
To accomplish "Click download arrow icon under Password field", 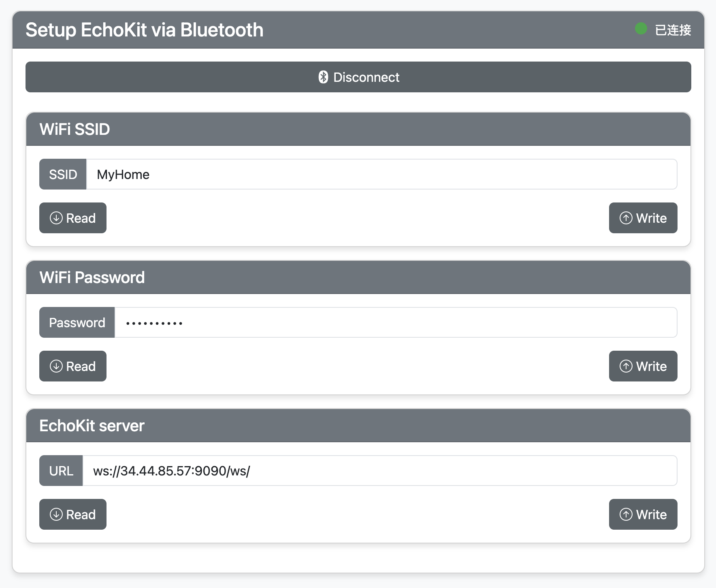I will [56, 366].
